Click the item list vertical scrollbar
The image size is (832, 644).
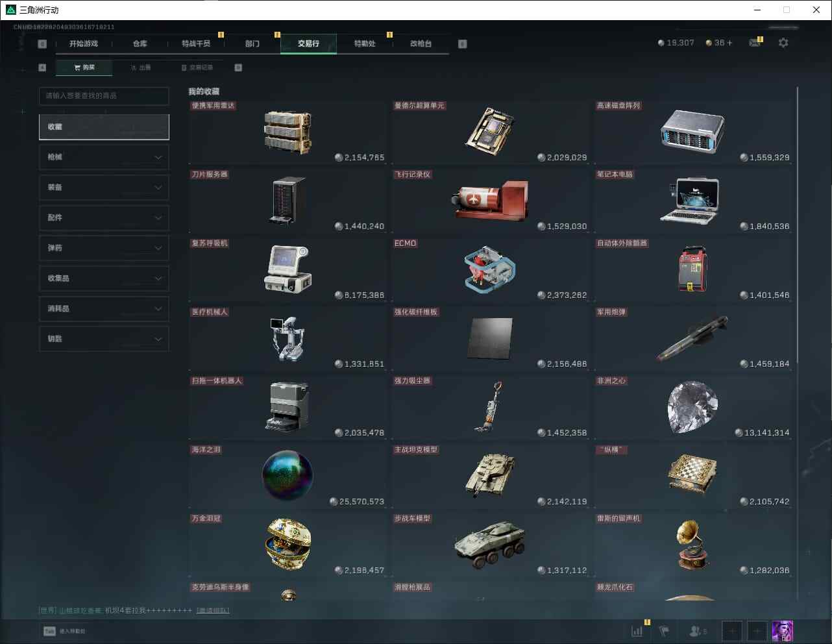click(x=797, y=227)
